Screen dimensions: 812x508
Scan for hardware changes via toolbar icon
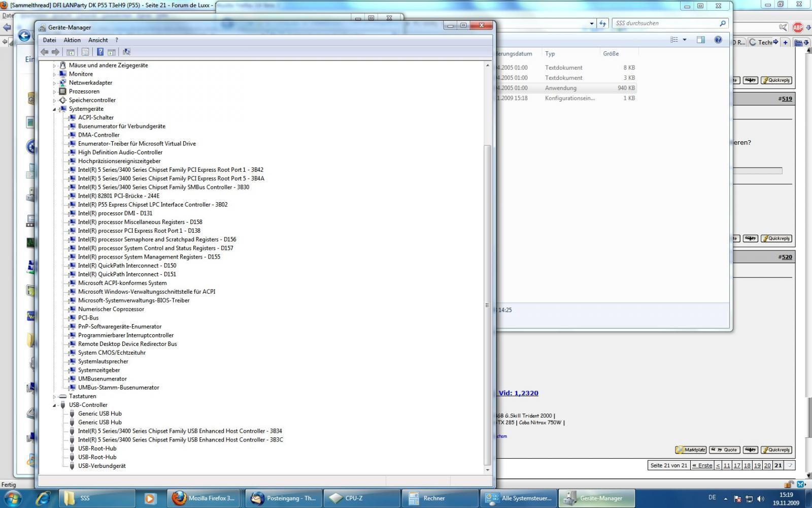[126, 52]
